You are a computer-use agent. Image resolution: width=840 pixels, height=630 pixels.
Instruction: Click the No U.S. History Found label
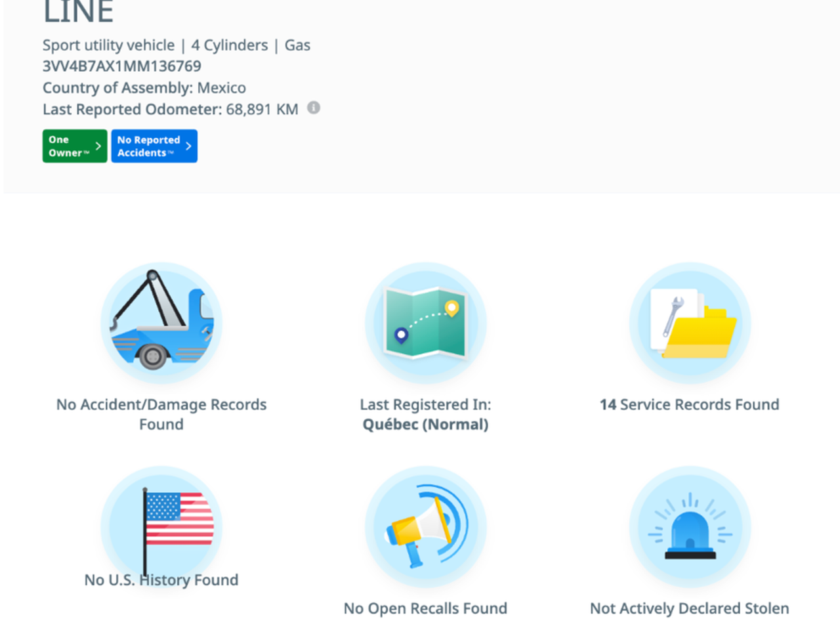click(161, 580)
